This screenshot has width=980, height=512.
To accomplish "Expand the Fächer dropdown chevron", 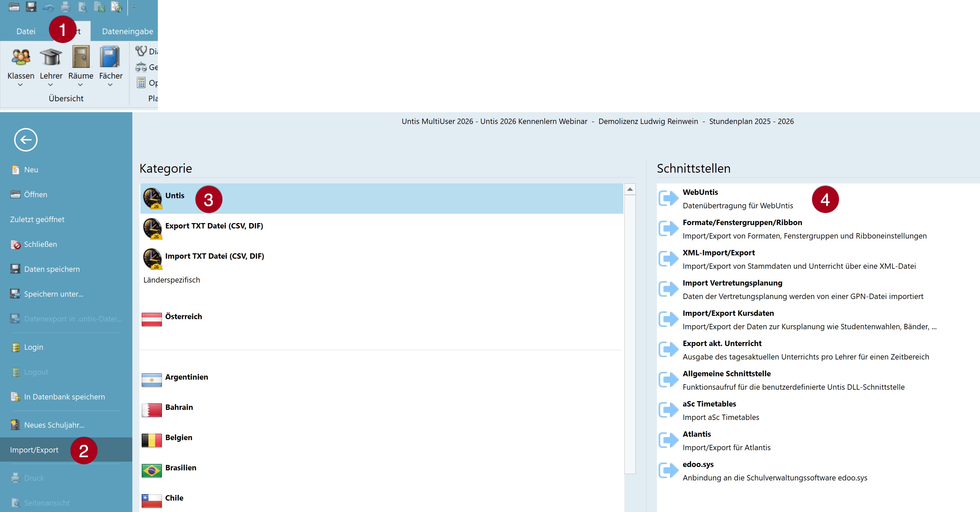I will (x=110, y=85).
